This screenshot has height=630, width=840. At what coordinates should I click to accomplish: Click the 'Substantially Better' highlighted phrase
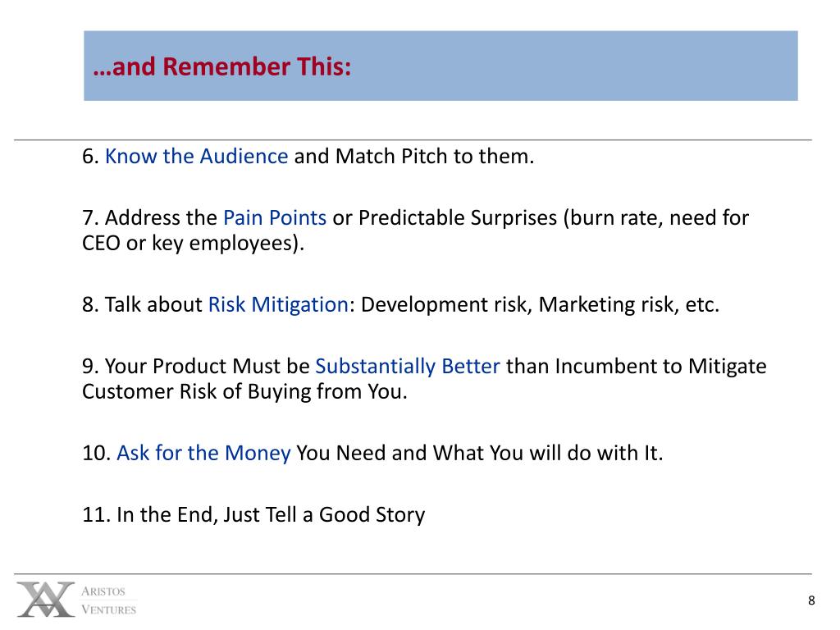[408, 367]
